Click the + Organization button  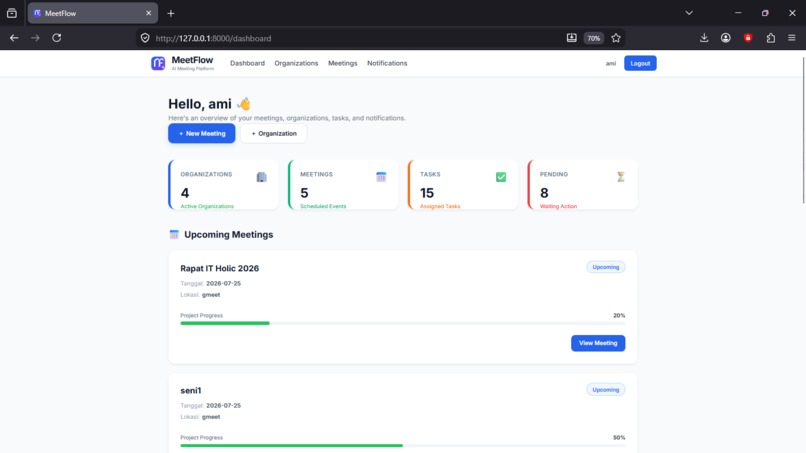273,133
